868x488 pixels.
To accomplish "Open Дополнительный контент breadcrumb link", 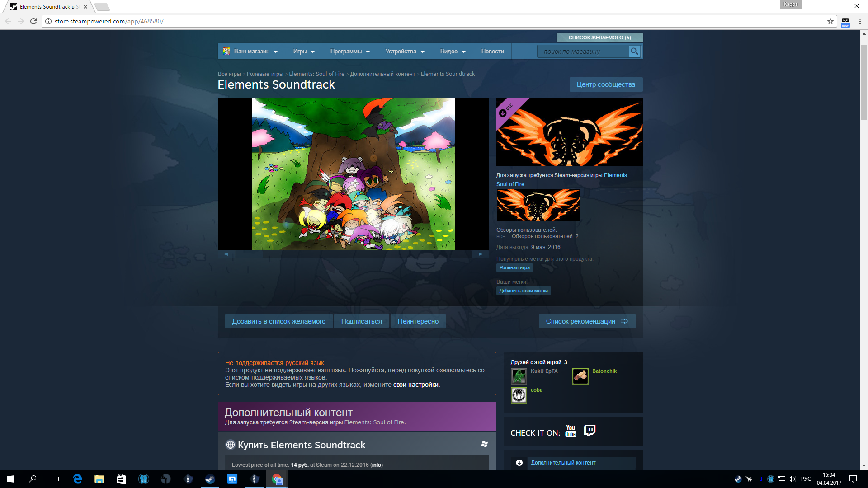I will (x=382, y=74).
